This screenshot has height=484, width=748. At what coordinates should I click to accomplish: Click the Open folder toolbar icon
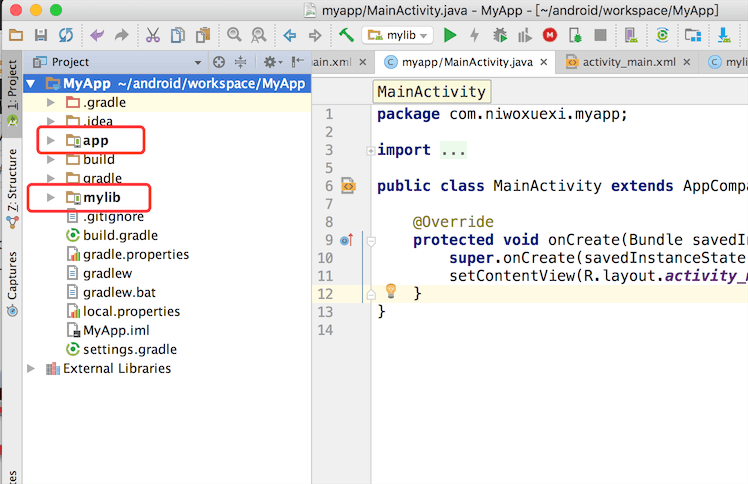16,35
